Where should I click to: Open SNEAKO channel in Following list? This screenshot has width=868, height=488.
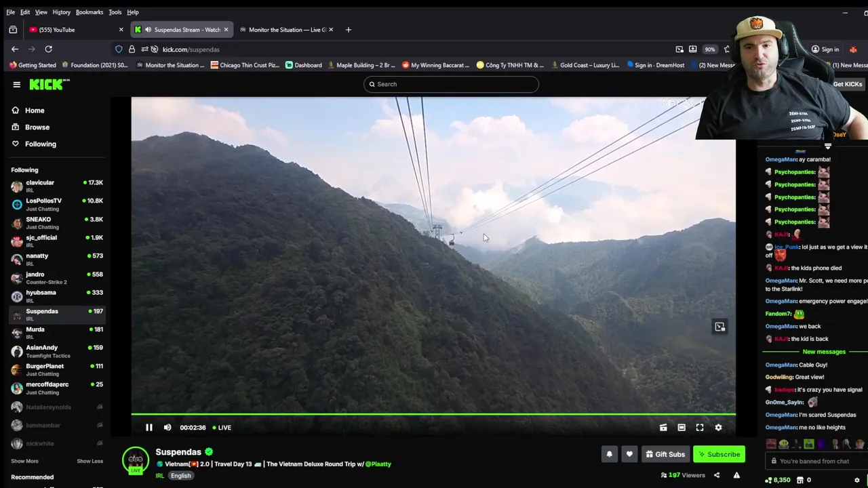click(57, 222)
